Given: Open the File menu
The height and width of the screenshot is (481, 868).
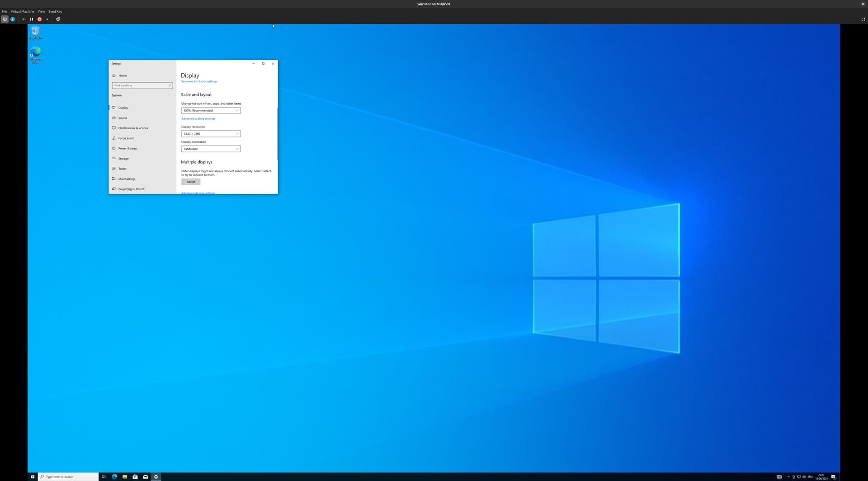Looking at the screenshot, I should 5,11.
